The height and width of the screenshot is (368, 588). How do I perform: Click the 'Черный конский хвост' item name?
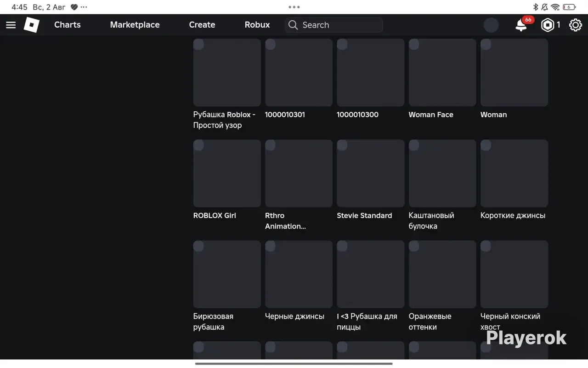(510, 322)
